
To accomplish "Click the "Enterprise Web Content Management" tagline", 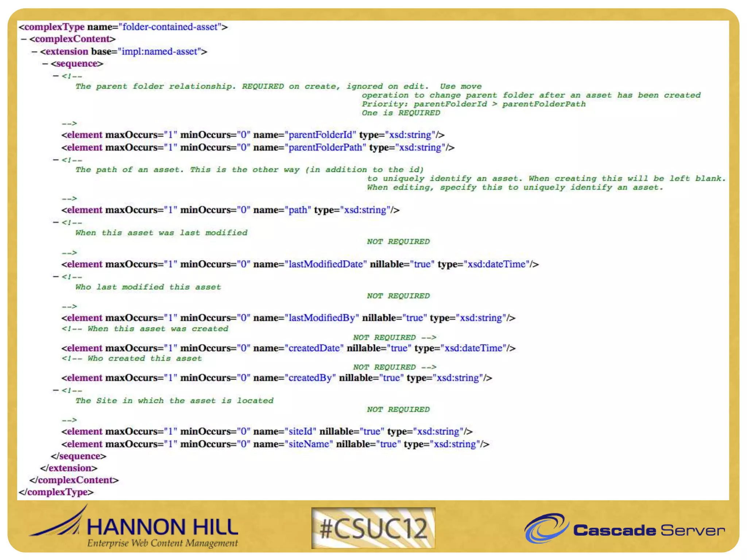I will pos(162,543).
